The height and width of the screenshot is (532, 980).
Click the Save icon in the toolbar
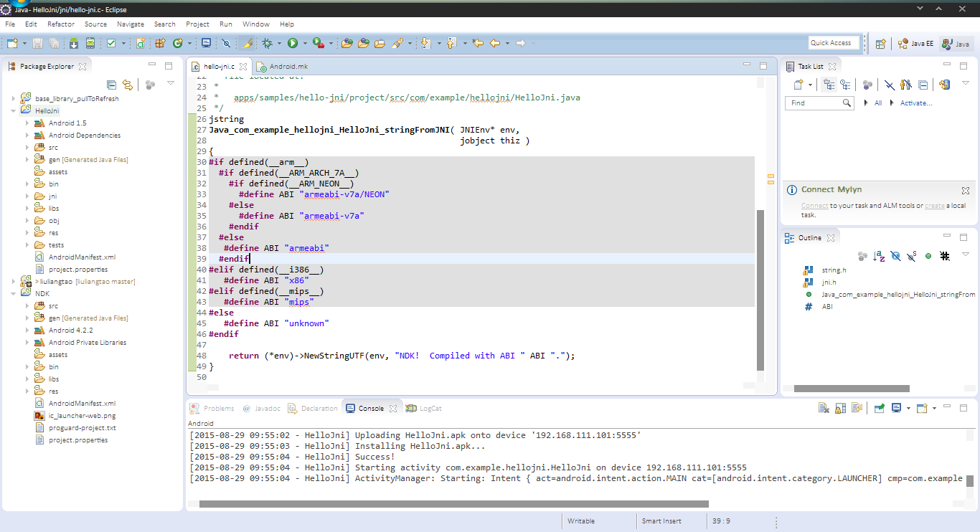coord(37,43)
